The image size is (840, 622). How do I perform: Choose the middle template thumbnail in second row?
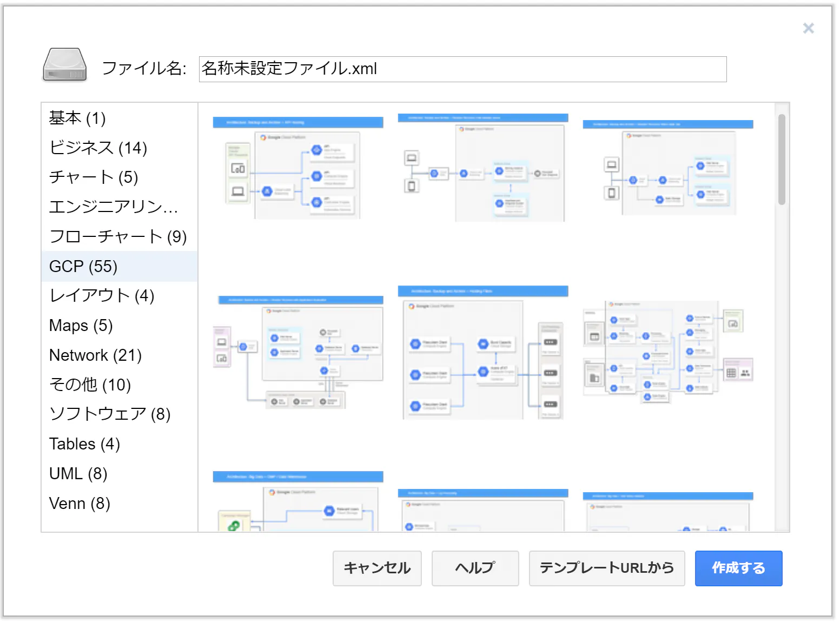pos(483,353)
